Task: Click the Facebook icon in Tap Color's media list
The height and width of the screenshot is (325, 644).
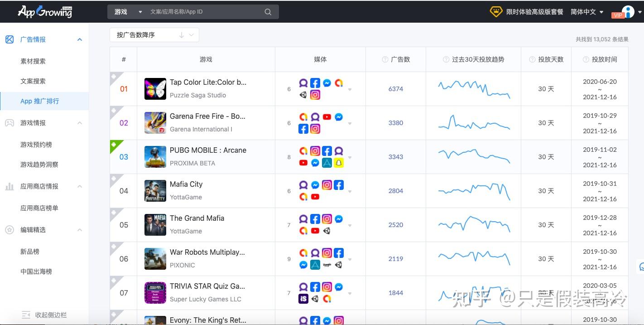Action: (315, 83)
